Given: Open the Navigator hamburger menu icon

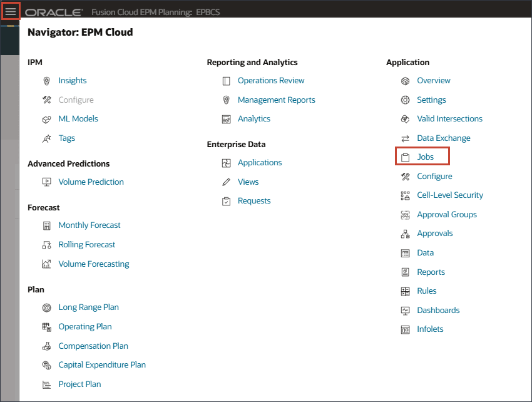Looking at the screenshot, I should [11, 11].
